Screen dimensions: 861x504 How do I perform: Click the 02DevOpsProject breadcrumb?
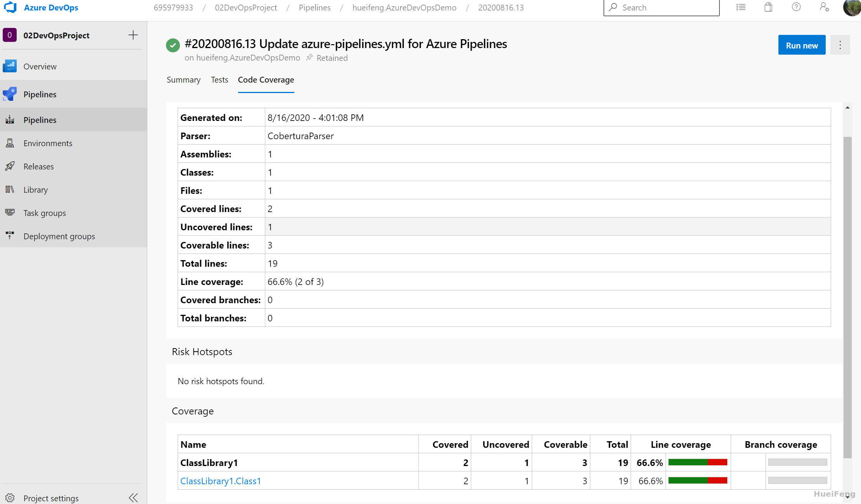(246, 7)
